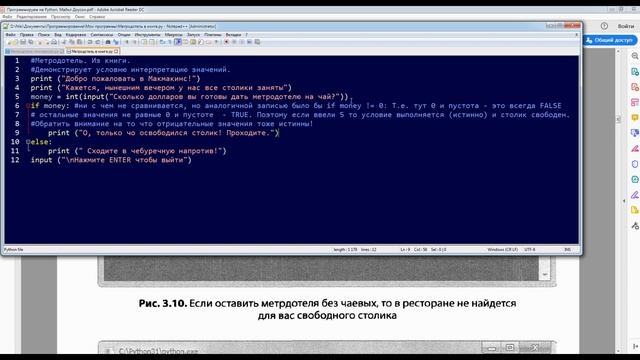This screenshot has height=360, width=640.
Task: Collapse the else block fold marker on line 10
Action: tap(28, 142)
